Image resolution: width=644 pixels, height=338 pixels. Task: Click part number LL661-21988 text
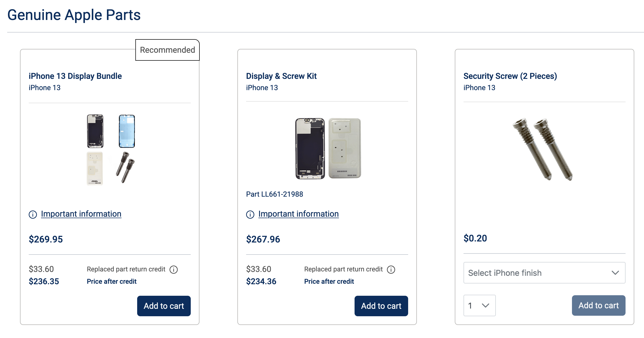click(274, 194)
